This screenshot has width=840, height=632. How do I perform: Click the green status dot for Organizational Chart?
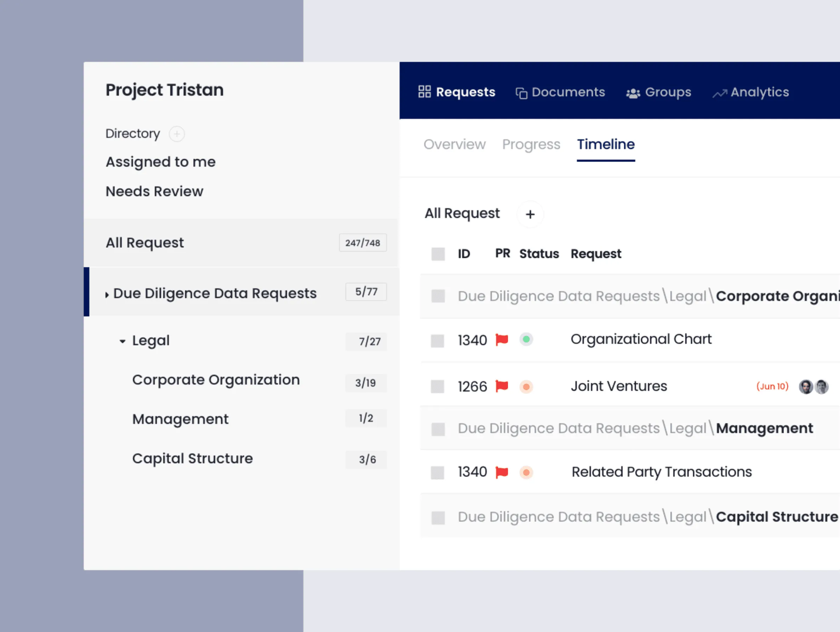[x=526, y=339]
